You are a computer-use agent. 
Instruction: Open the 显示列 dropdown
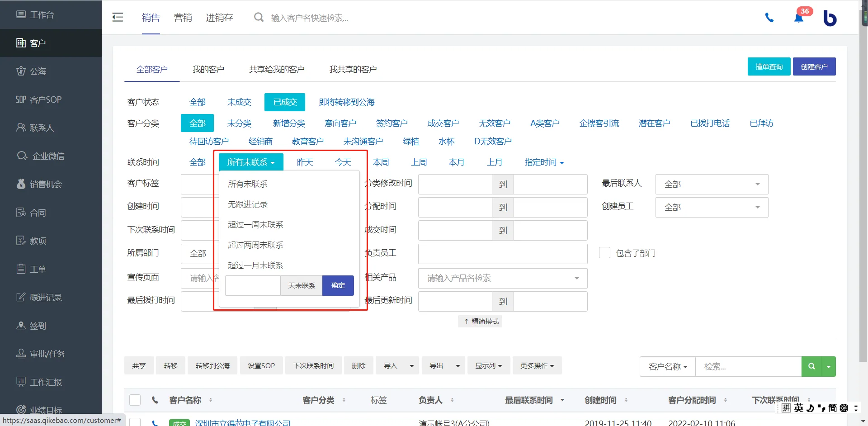point(489,365)
